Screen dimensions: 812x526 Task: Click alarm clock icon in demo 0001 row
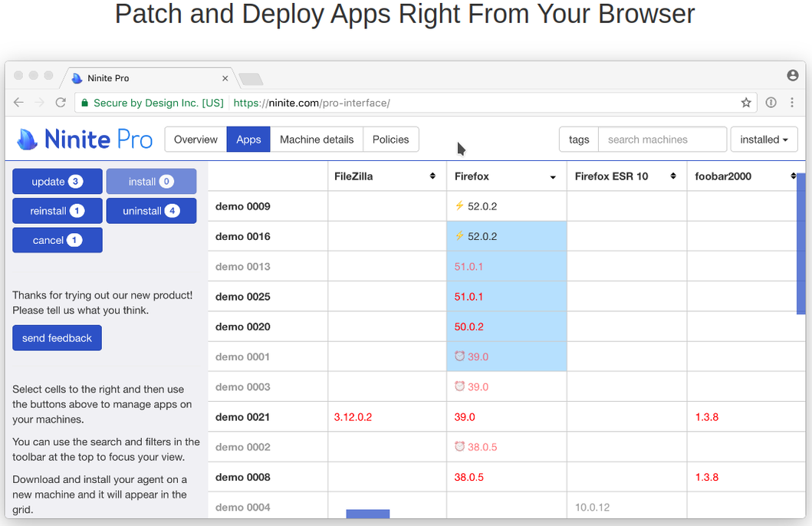point(459,356)
